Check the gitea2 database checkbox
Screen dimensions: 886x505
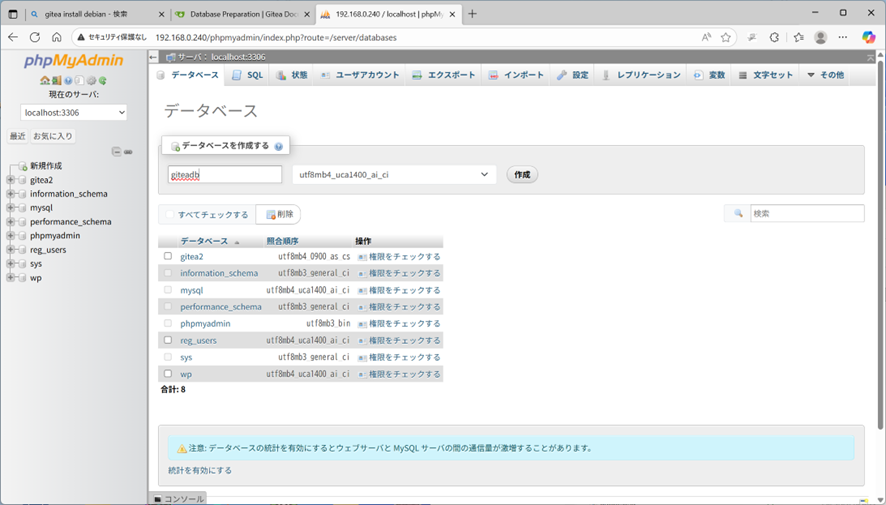point(168,256)
